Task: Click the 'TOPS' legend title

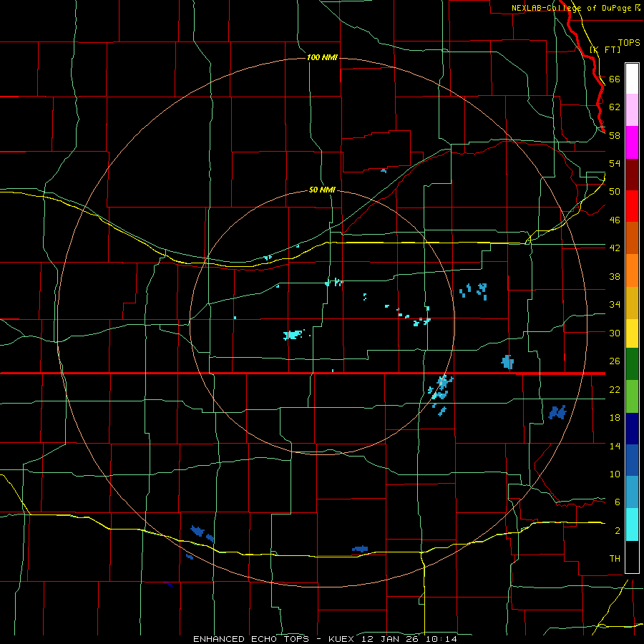Action: pos(629,43)
